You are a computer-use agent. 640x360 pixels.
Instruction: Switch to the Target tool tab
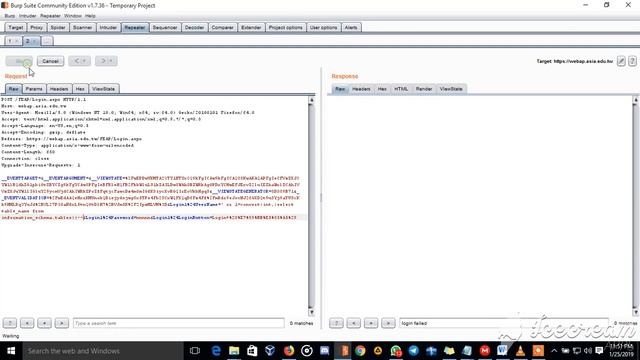click(16, 27)
